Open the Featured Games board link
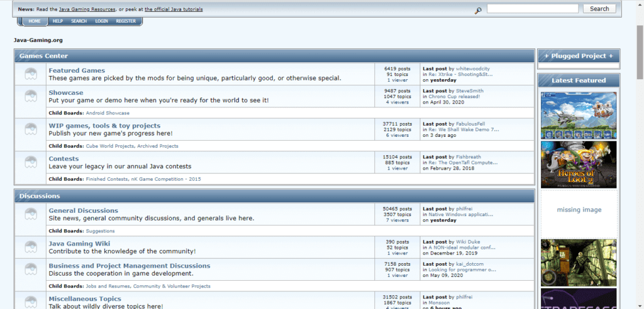Screen dimensions: 644x309 [x=77, y=70]
